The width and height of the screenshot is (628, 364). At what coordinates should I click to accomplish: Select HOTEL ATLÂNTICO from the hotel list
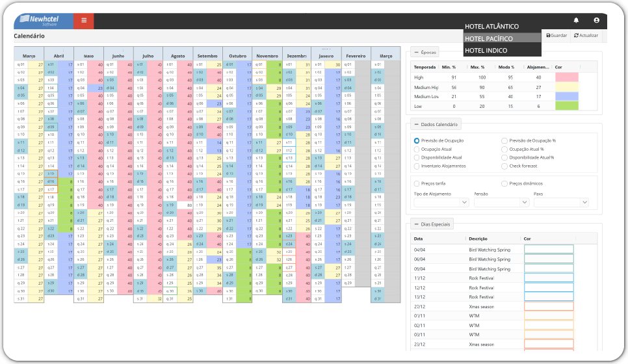[x=503, y=27]
